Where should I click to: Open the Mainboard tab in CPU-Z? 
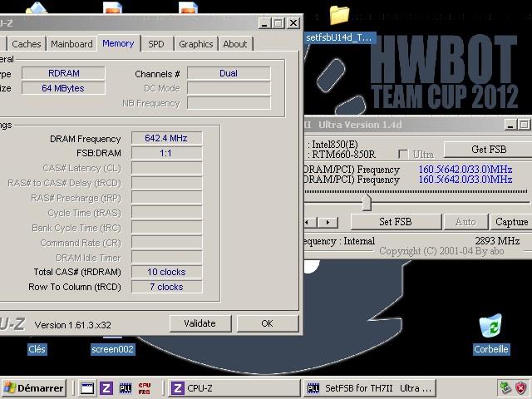tap(71, 44)
